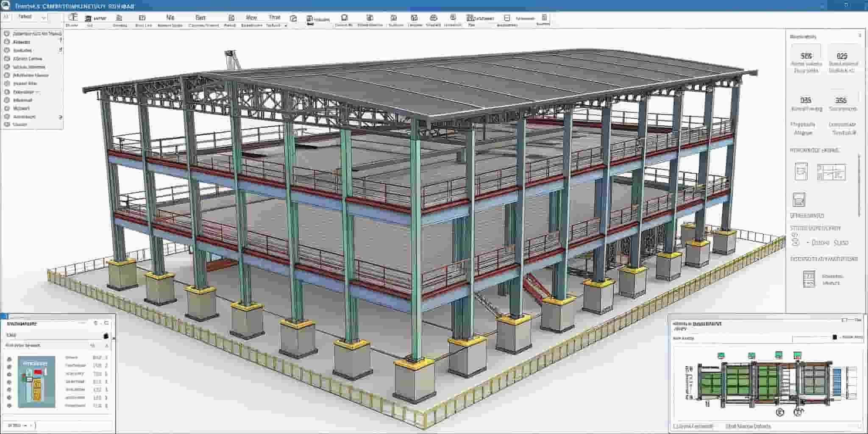Click the slider handle above the floor plan preview
868x434 pixels.
tap(835, 337)
